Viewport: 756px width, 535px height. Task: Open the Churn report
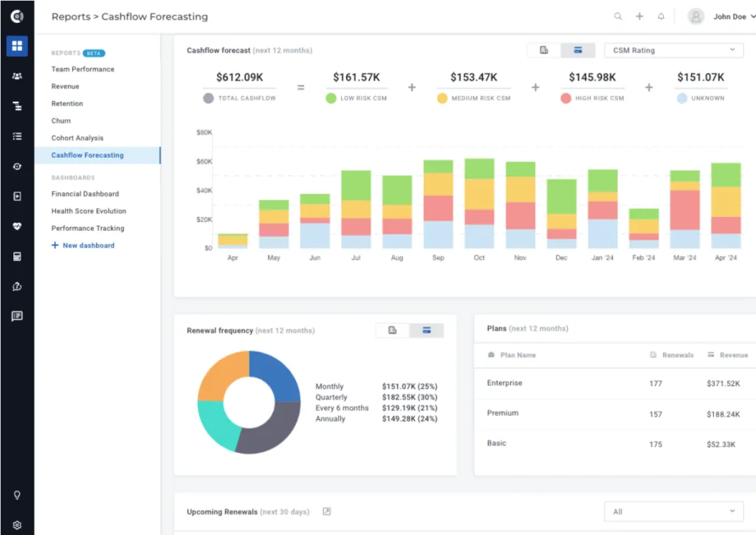click(61, 121)
